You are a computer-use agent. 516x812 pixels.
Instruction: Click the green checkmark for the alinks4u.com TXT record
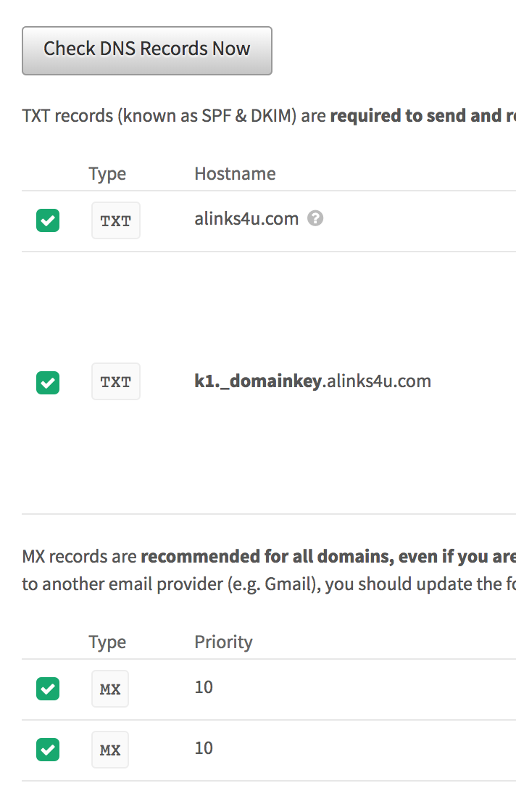pyautogui.click(x=48, y=220)
